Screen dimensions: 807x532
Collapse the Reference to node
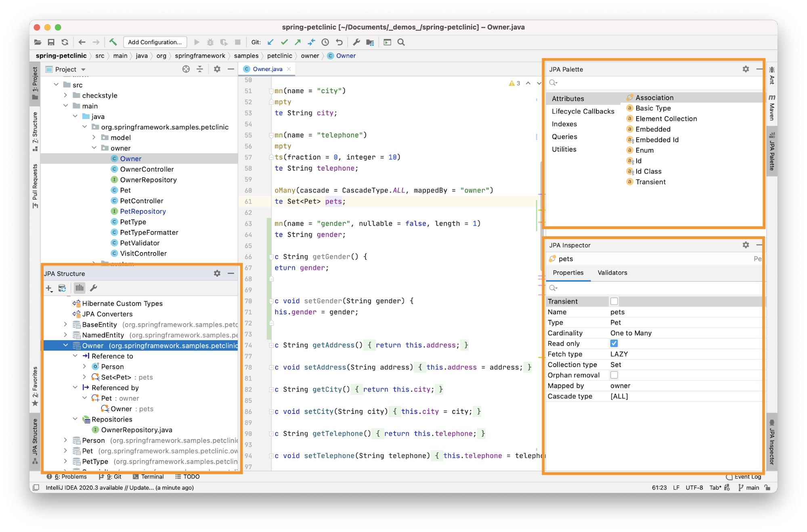75,356
